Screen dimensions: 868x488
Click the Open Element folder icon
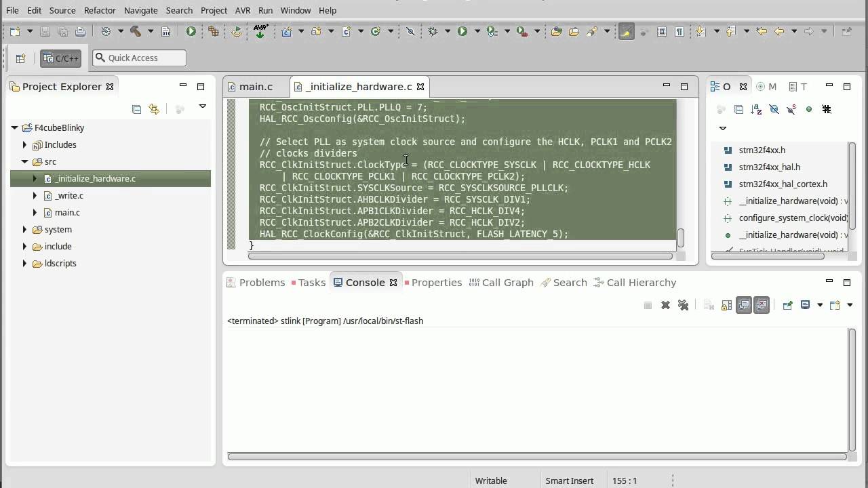pos(556,31)
